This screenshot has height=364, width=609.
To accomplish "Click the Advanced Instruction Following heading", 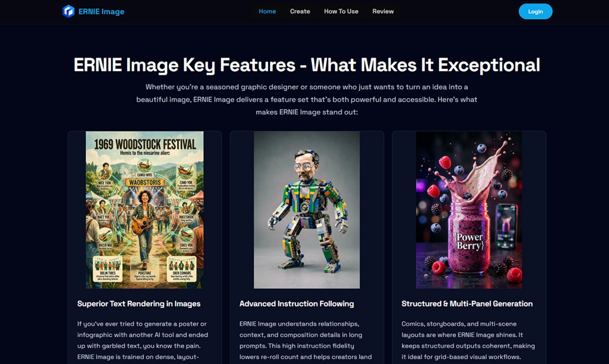I will [296, 304].
